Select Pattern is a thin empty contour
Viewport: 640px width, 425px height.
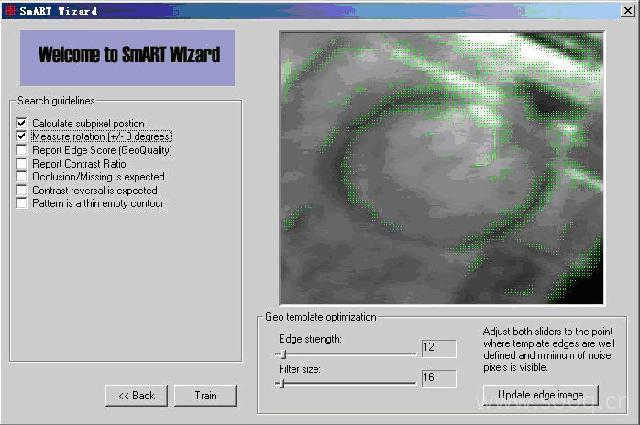pos(22,203)
